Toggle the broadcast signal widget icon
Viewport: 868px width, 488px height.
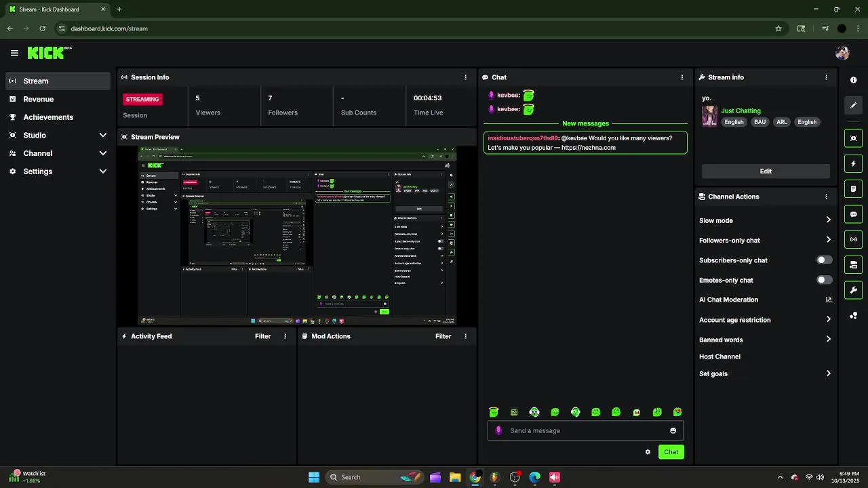[853, 239]
